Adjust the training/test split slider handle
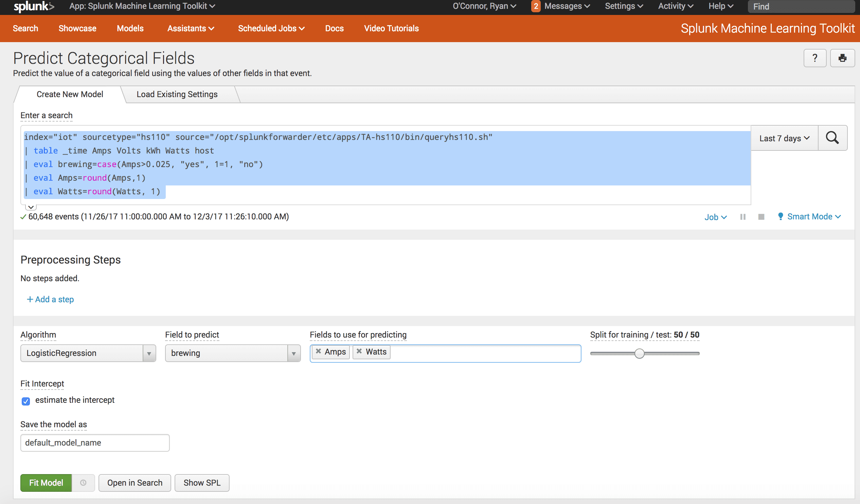The height and width of the screenshot is (504, 860). (x=639, y=354)
